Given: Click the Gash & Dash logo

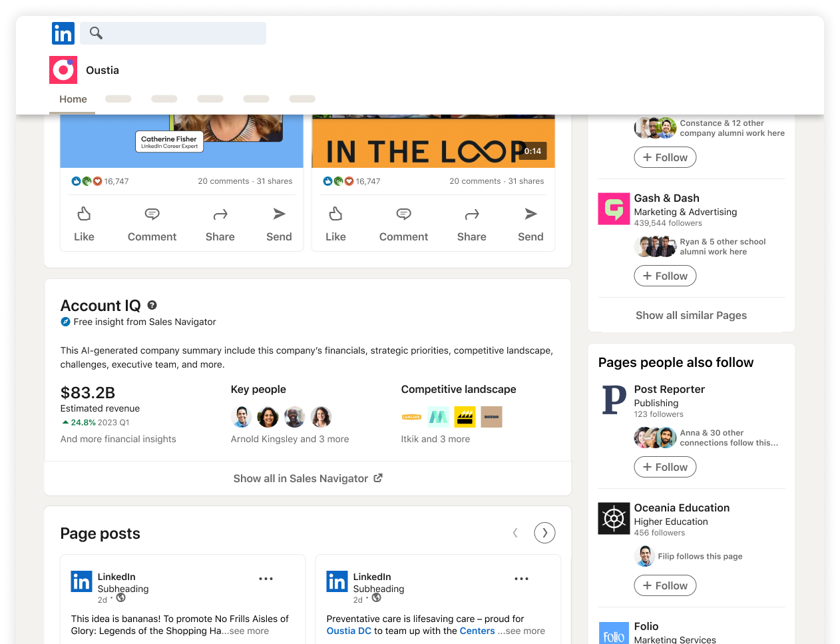Looking at the screenshot, I should pos(614,208).
